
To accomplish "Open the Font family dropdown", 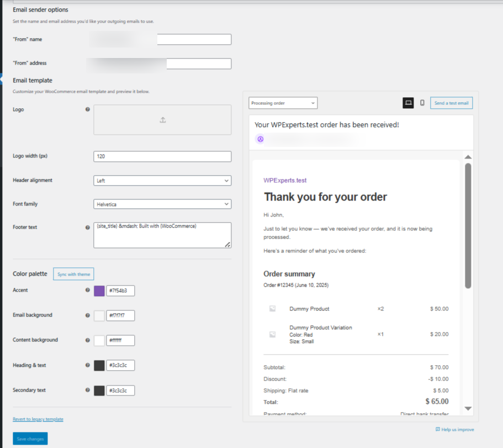I will (162, 204).
